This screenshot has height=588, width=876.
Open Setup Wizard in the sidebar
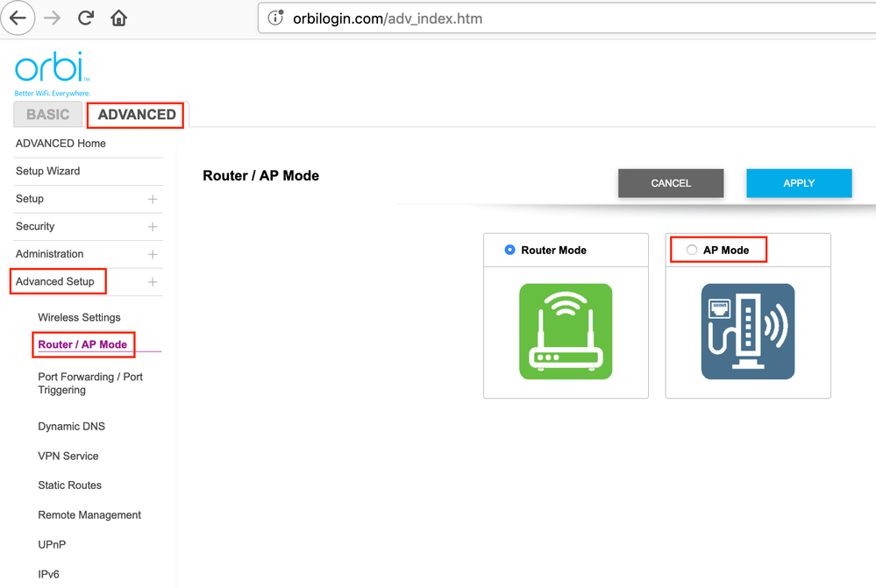point(47,171)
